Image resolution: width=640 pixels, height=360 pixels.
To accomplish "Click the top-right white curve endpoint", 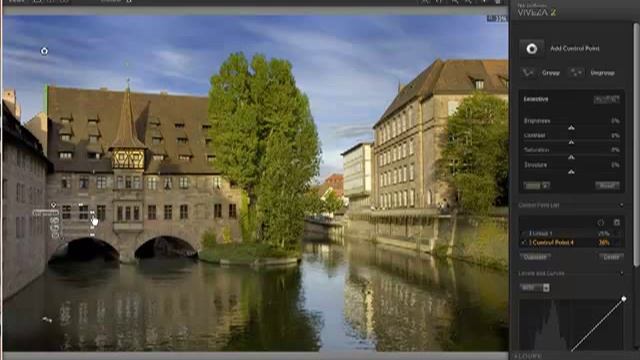I will (x=624, y=299).
